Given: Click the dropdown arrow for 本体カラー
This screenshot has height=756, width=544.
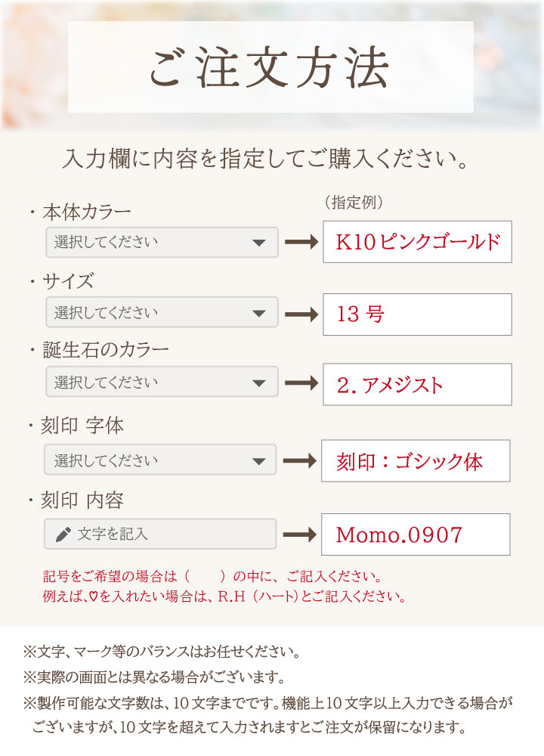Looking at the screenshot, I should [x=259, y=243].
